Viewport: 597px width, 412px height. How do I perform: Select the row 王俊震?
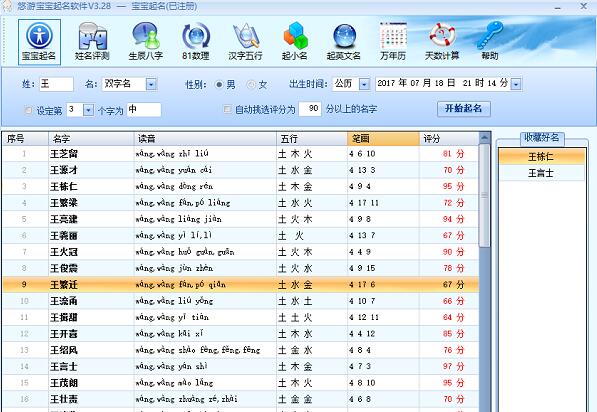pos(241,268)
